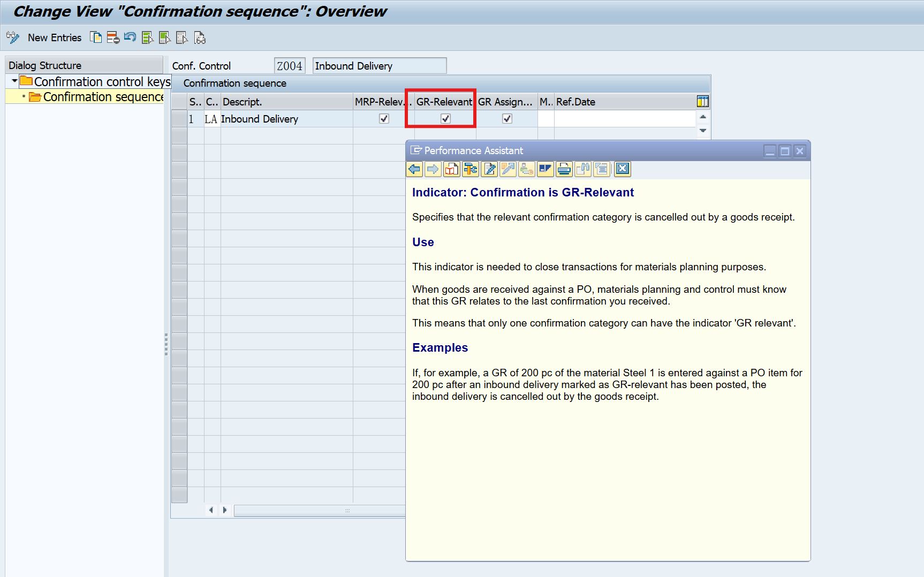Click splitter handle beside dialog structure panel
The height and width of the screenshot is (577, 924).
(x=166, y=344)
